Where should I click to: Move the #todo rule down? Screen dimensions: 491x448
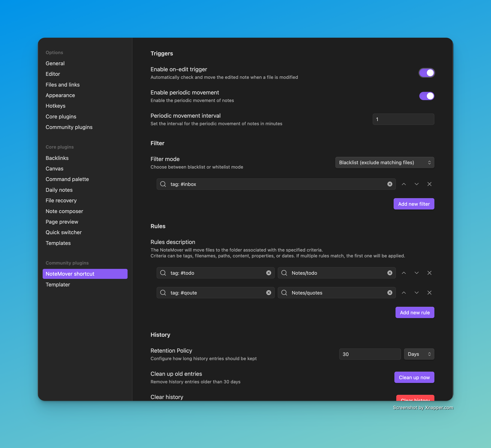pyautogui.click(x=416, y=273)
